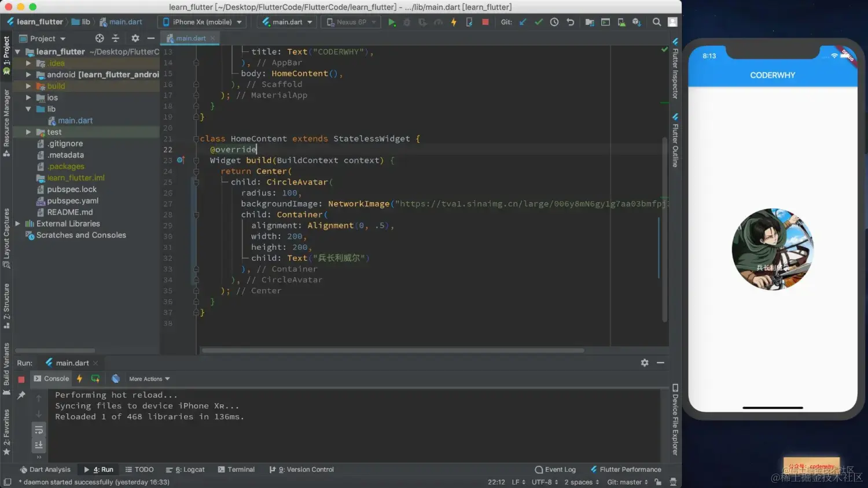This screenshot has width=868, height=488.
Task: Show Git history clock icon
Action: tap(554, 22)
